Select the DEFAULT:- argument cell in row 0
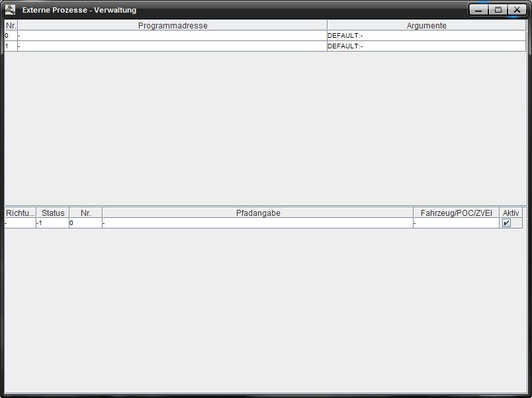The height and width of the screenshot is (398, 532). [426, 36]
